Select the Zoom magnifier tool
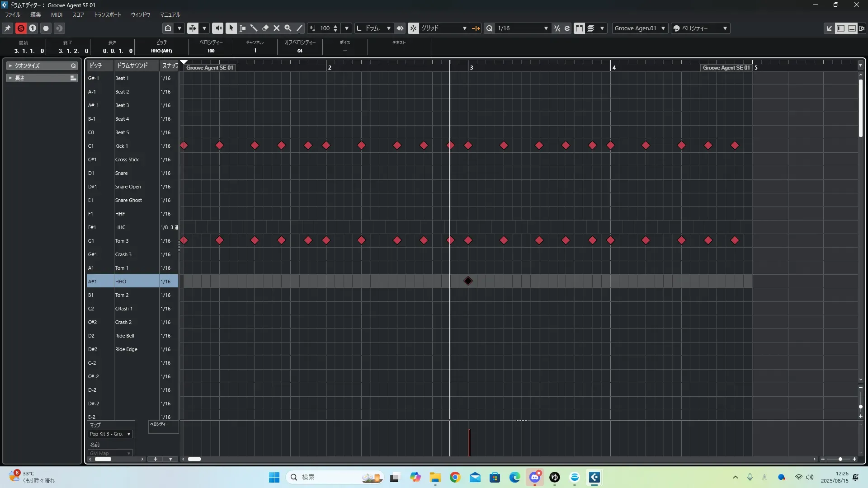 click(x=288, y=28)
